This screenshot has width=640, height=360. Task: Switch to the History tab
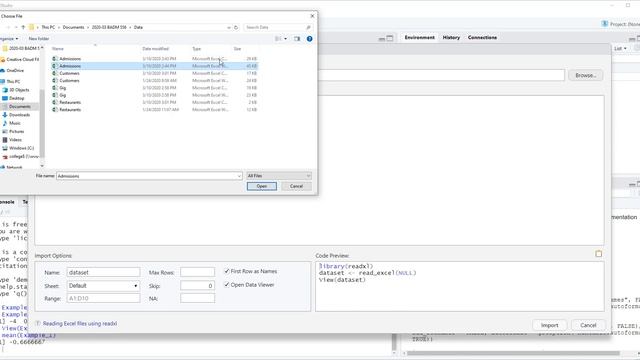tap(451, 38)
